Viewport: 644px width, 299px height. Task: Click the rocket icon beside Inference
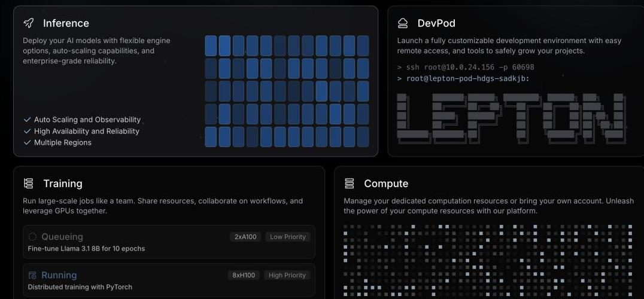click(28, 23)
